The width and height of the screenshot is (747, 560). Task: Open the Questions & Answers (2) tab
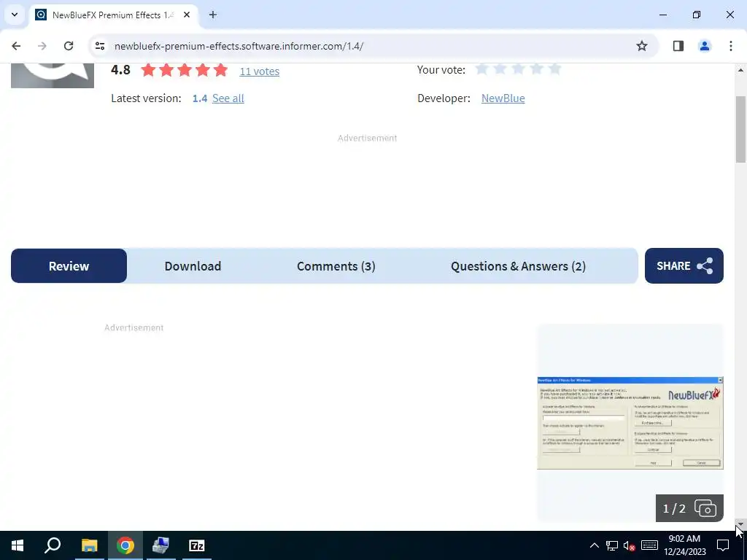coord(519,265)
